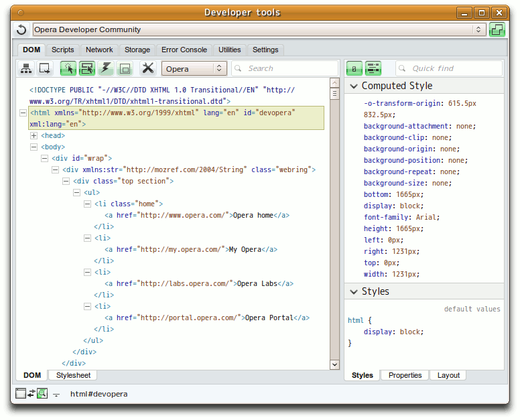Select the Styles bottom tab
The height and width of the screenshot is (420, 520).
pos(362,375)
